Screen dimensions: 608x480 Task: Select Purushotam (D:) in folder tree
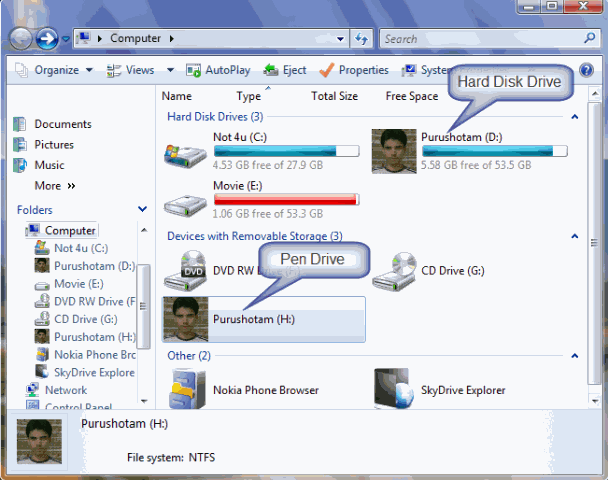[95, 266]
